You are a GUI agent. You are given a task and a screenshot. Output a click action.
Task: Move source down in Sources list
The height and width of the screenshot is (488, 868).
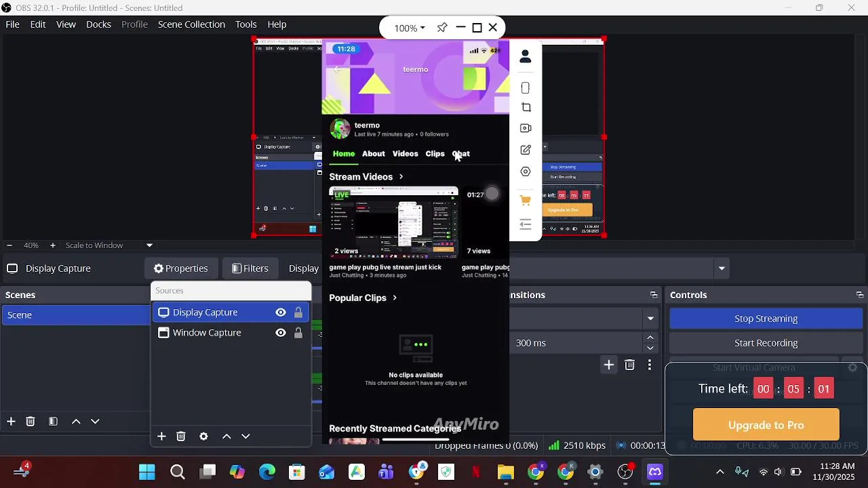(x=245, y=436)
